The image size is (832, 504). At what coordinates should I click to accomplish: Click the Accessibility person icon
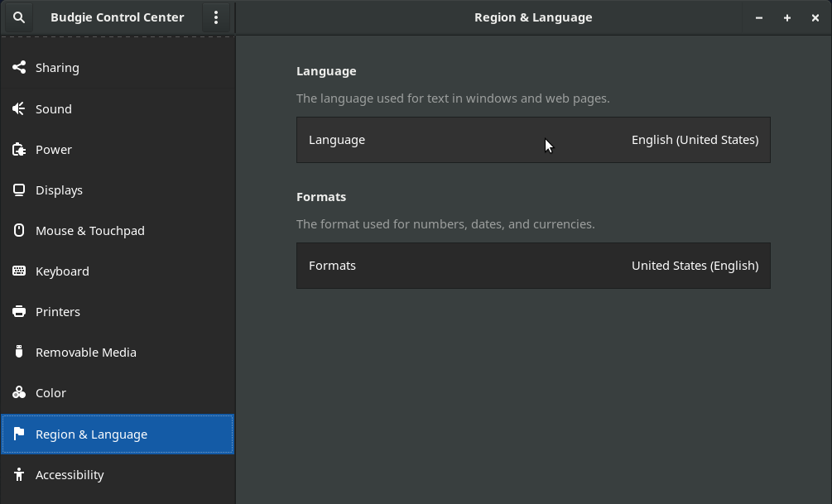coord(19,475)
